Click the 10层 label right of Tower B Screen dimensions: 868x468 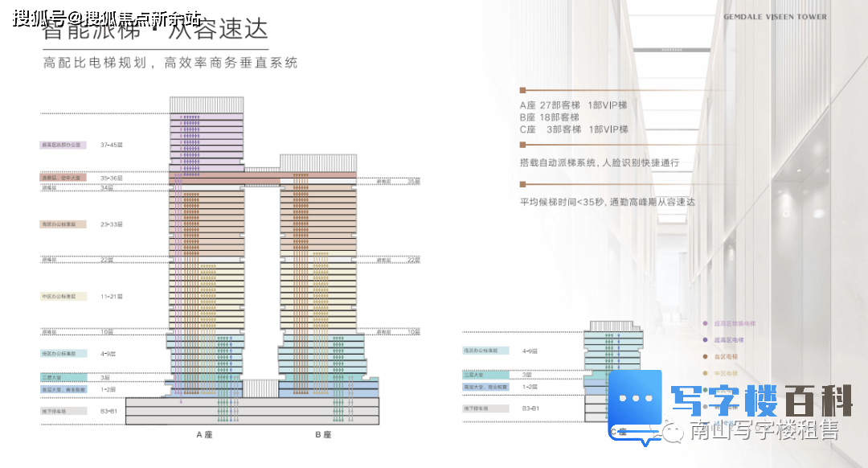(x=414, y=332)
